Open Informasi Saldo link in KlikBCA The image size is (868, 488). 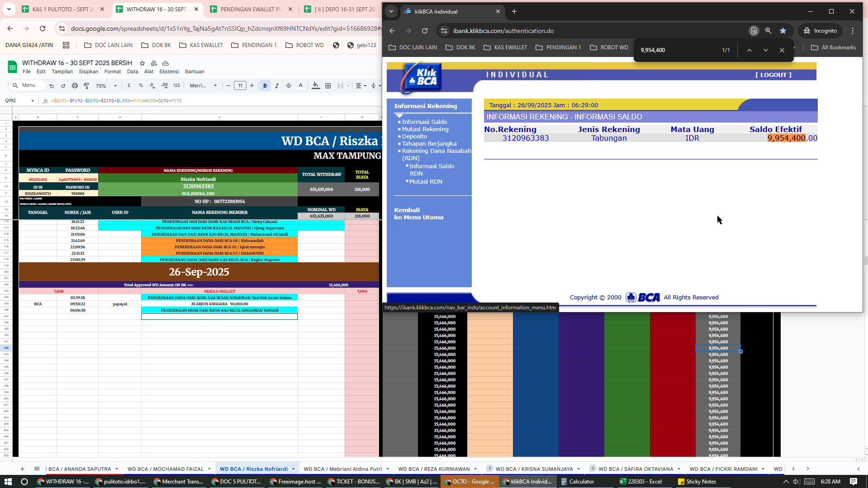[x=424, y=122]
